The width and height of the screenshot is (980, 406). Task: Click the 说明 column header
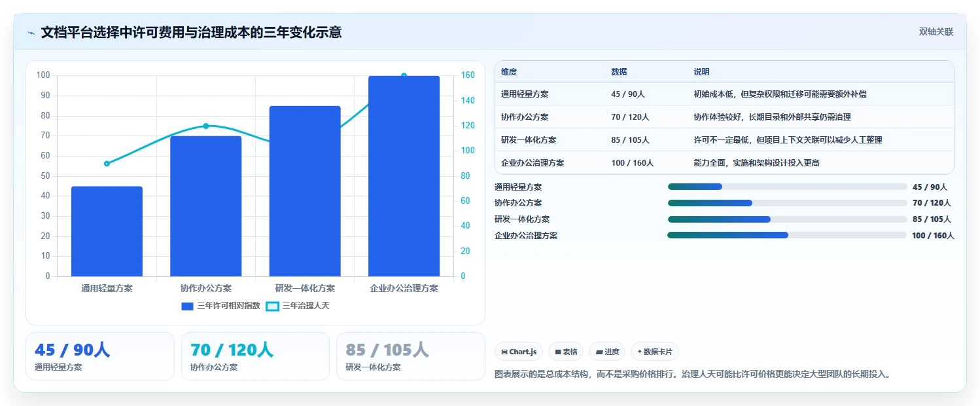coord(701,72)
